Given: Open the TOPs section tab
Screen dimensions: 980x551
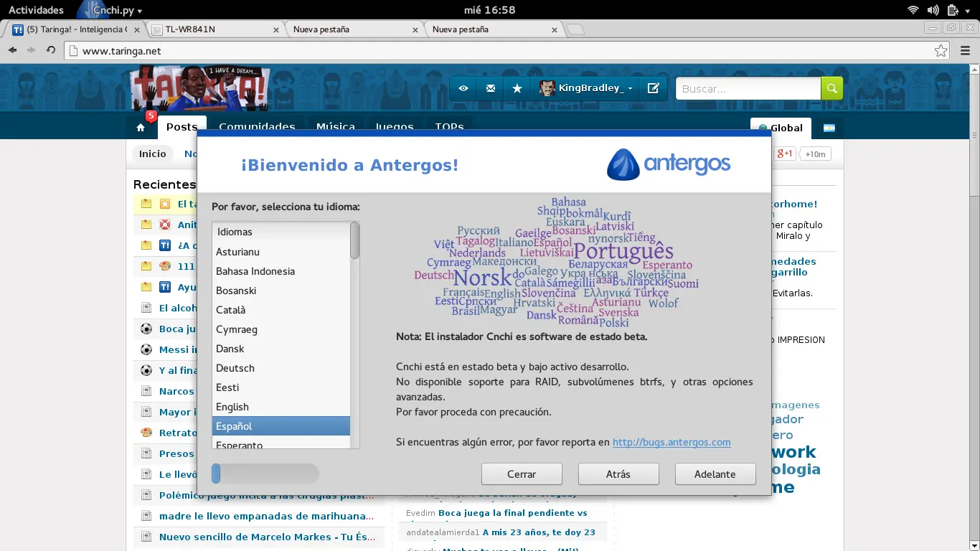Looking at the screenshot, I should pos(449,127).
